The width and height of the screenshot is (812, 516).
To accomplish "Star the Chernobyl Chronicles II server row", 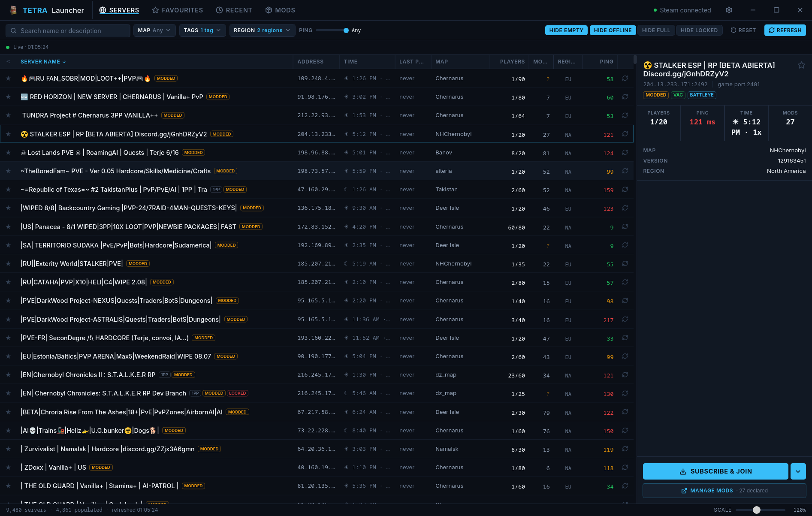I will tap(8, 375).
